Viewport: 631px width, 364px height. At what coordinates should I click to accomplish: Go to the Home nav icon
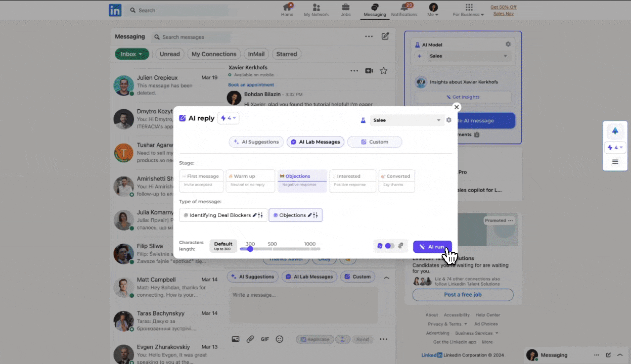pos(287,10)
